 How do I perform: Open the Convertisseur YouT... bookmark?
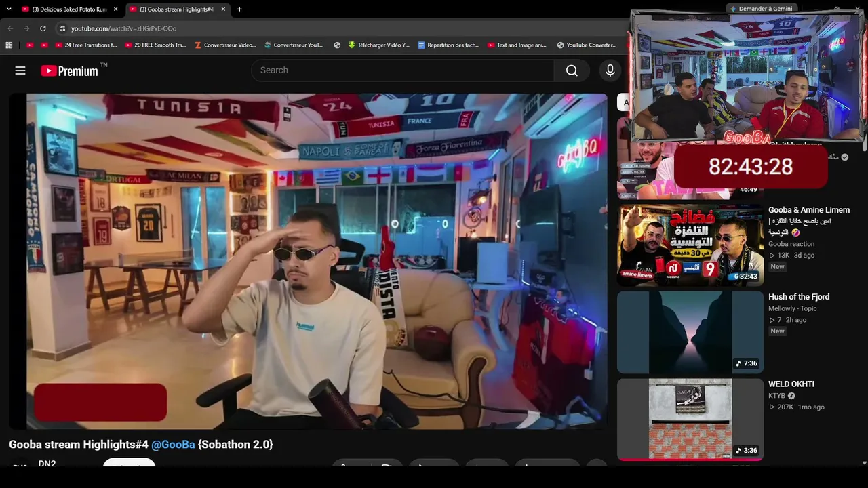pos(294,45)
